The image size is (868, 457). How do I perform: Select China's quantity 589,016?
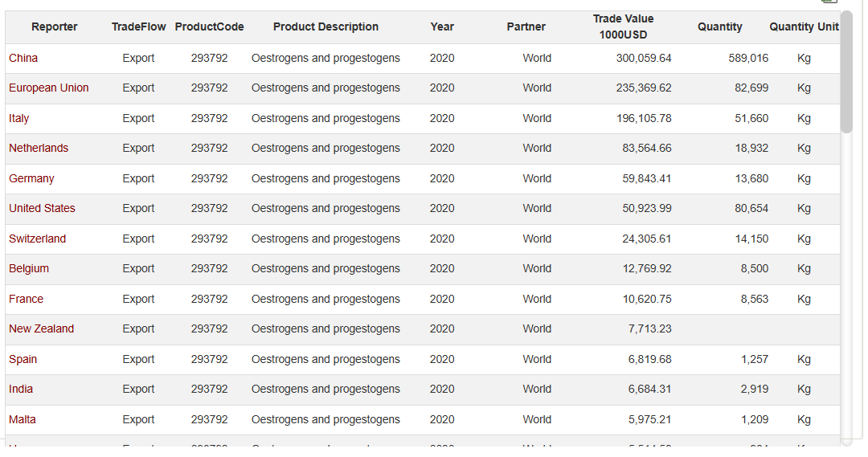748,58
